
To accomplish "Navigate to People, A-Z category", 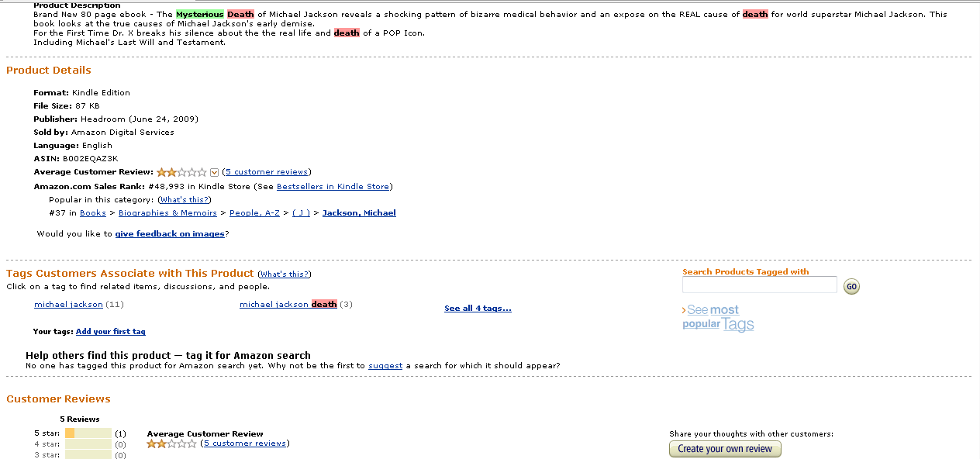I will [254, 213].
